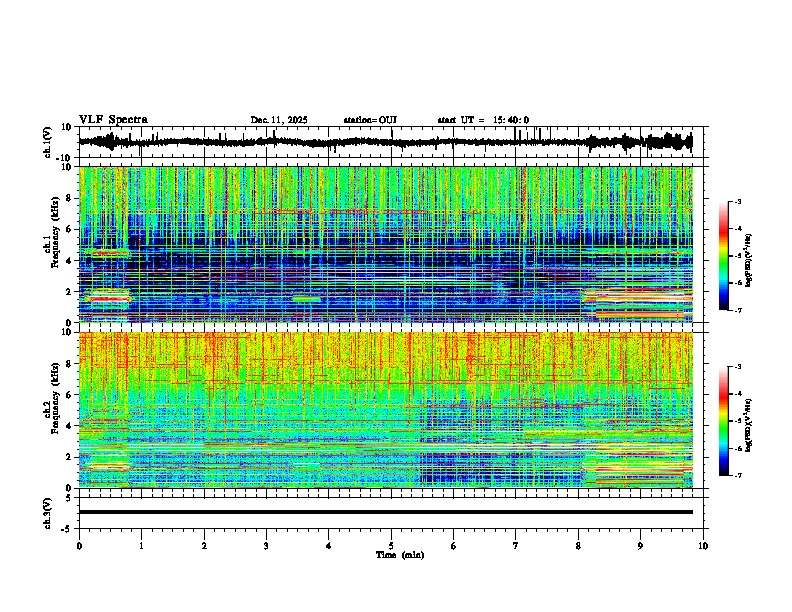Click the time axis tick label '0'
Viewport: 792px width, 612px height.
click(79, 546)
